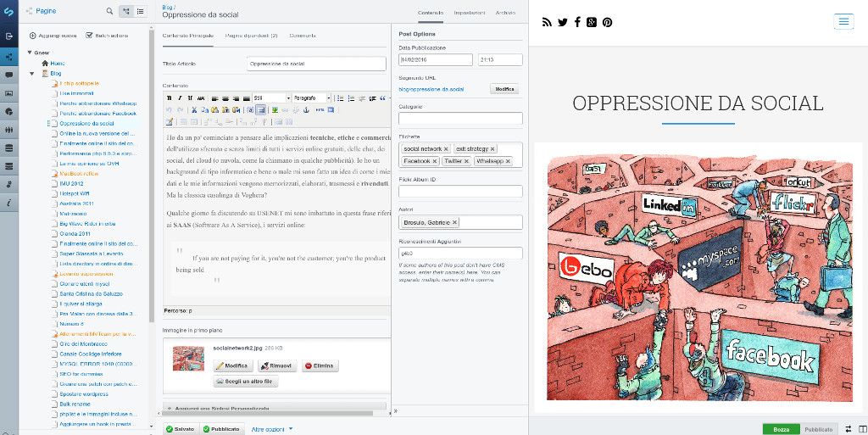The image size is (868, 435).
Task: Open the Security people icon in sidebar
Action: coord(8,130)
